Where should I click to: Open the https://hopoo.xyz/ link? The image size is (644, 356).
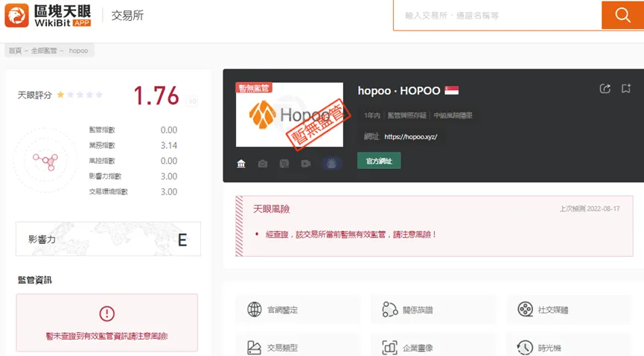click(411, 137)
